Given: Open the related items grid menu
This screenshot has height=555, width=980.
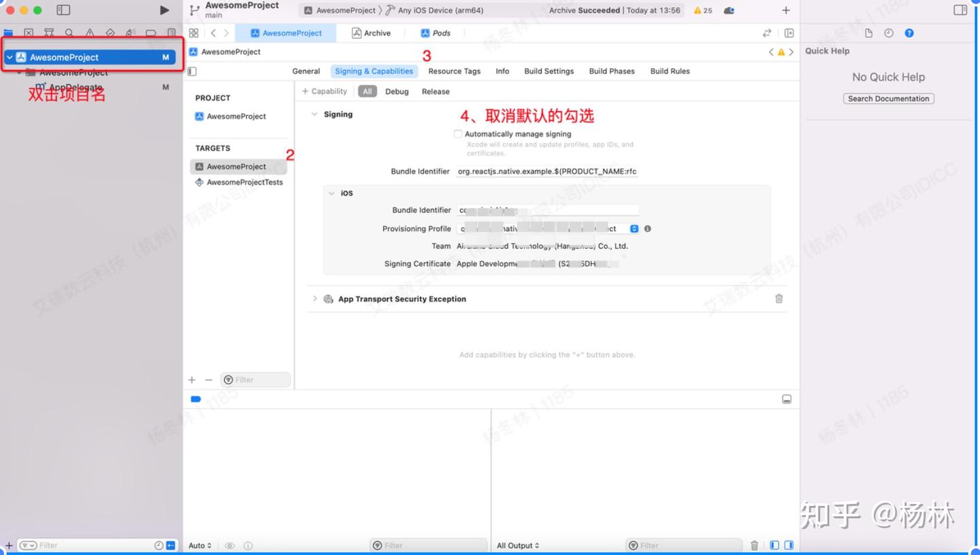Looking at the screenshot, I should (x=194, y=33).
